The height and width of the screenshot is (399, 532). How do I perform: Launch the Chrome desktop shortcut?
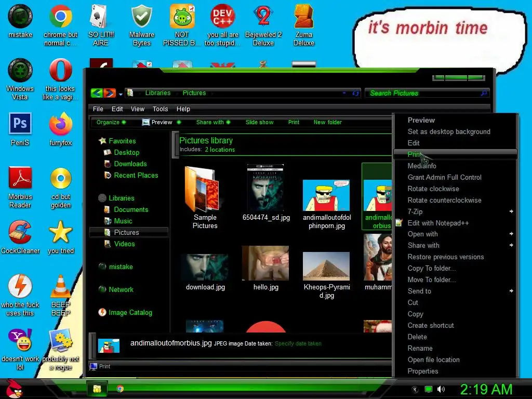60,16
